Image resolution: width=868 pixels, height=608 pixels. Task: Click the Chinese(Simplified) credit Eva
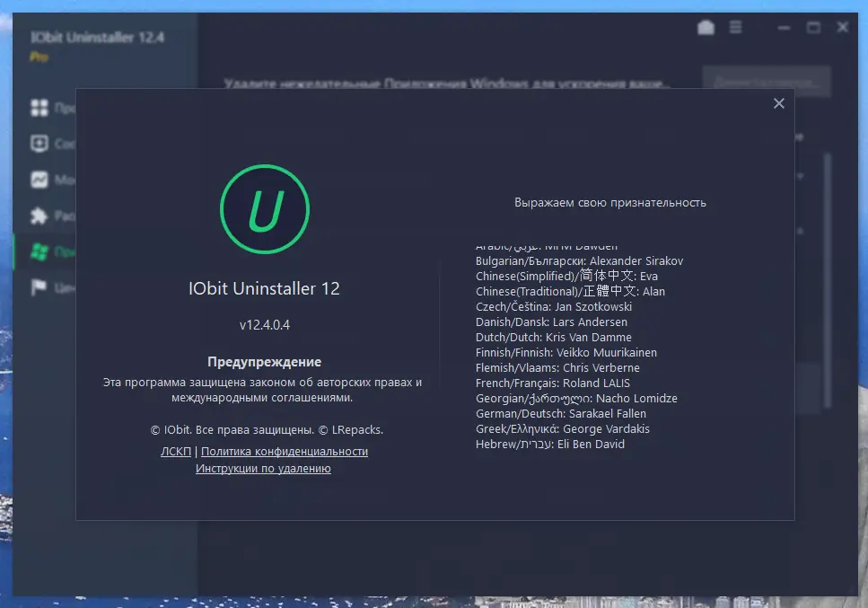tap(567, 276)
